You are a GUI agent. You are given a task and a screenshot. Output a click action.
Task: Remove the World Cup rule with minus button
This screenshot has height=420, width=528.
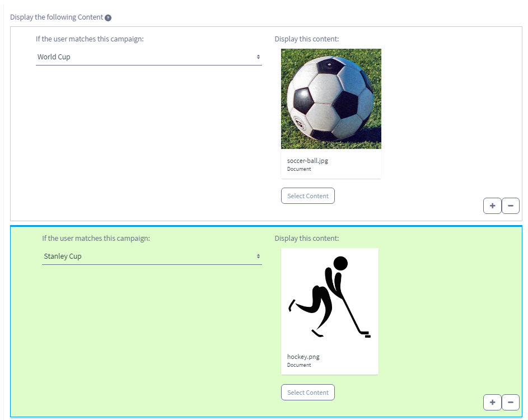point(511,206)
